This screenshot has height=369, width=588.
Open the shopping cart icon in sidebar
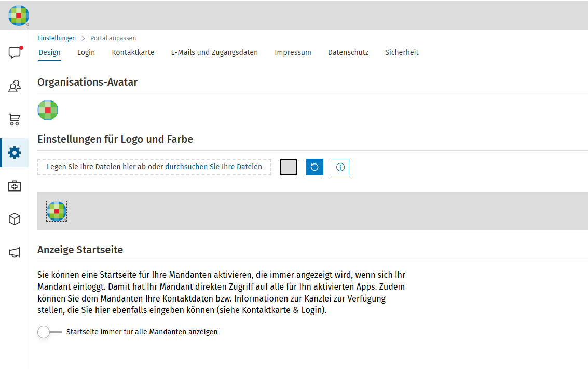[x=15, y=119]
